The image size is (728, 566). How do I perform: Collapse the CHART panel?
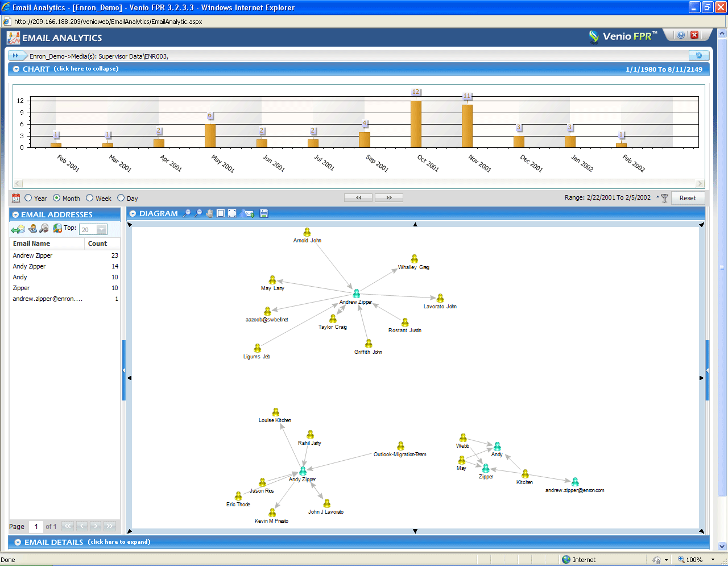16,69
